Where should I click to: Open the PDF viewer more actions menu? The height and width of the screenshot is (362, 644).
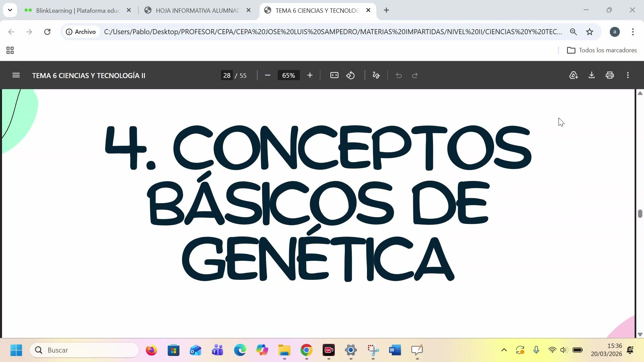628,75
